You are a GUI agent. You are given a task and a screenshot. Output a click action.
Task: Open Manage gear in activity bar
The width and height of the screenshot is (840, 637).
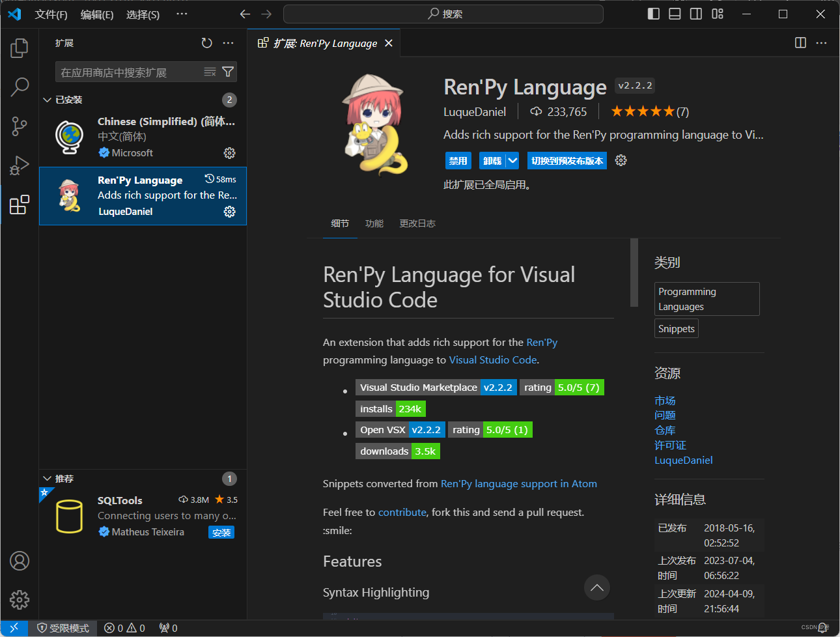[x=20, y=599]
